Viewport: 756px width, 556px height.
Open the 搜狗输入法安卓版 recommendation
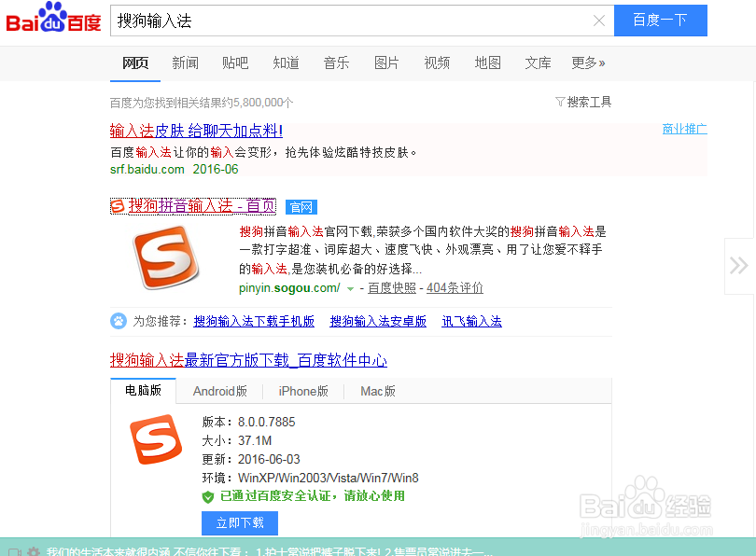pyautogui.click(x=378, y=321)
